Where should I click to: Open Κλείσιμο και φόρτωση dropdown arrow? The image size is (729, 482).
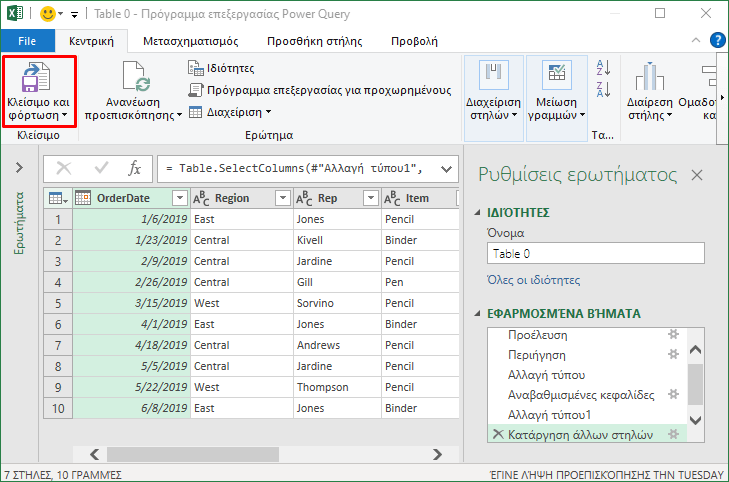click(64, 115)
